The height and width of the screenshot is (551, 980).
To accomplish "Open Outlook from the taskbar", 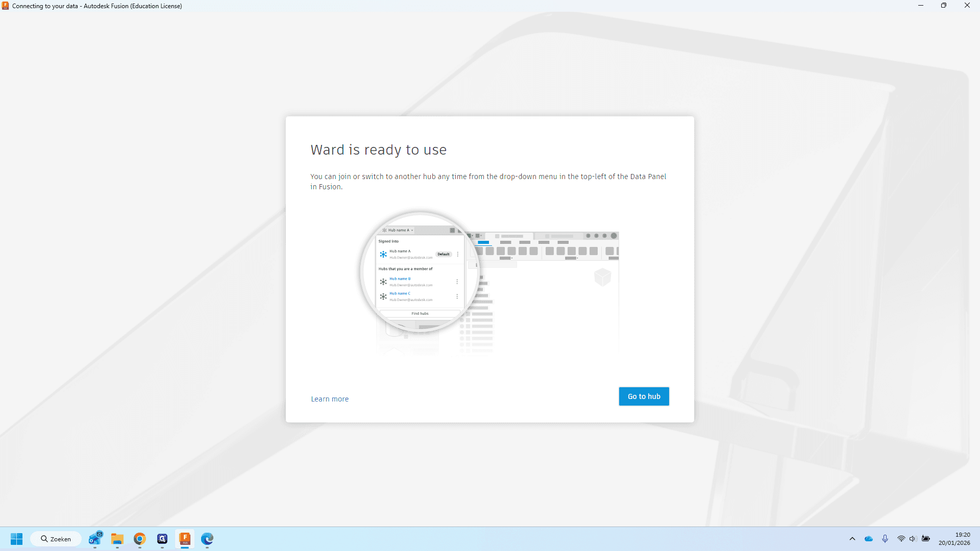I will [x=95, y=539].
